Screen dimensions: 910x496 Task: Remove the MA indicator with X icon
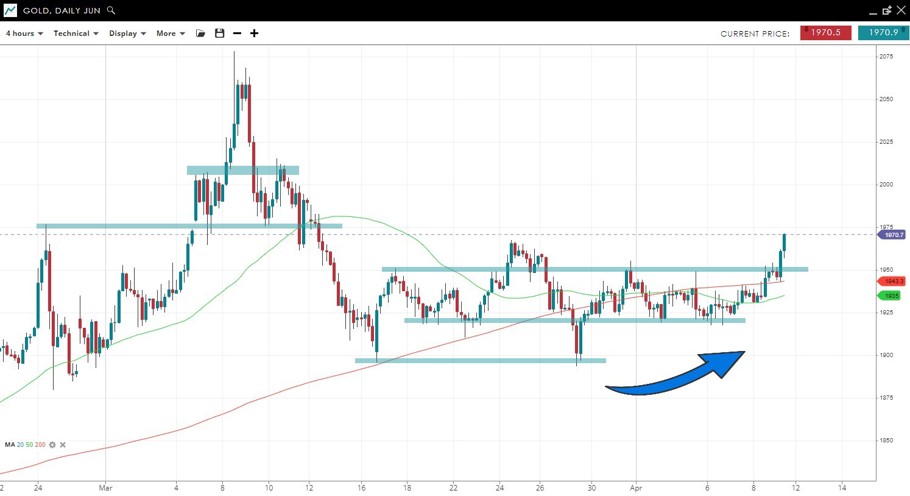pyautogui.click(x=63, y=445)
